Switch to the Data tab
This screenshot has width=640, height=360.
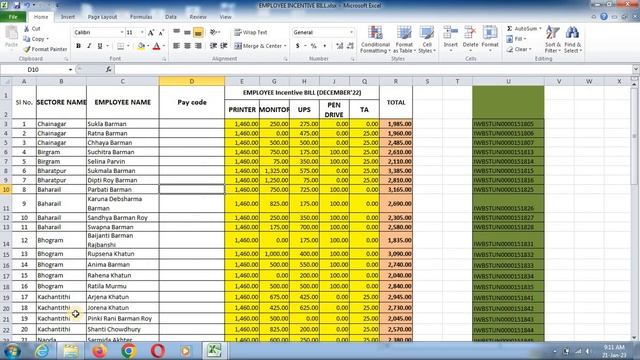pyautogui.click(x=171, y=17)
